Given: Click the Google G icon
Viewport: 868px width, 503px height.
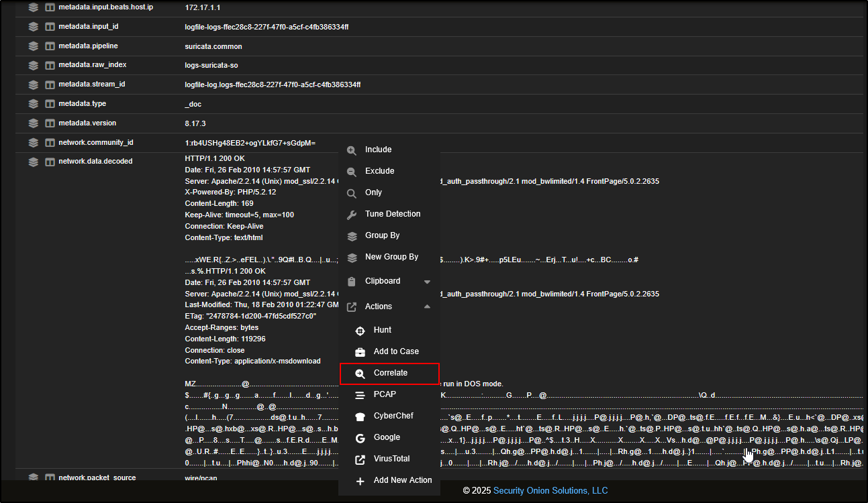Looking at the screenshot, I should [360, 438].
